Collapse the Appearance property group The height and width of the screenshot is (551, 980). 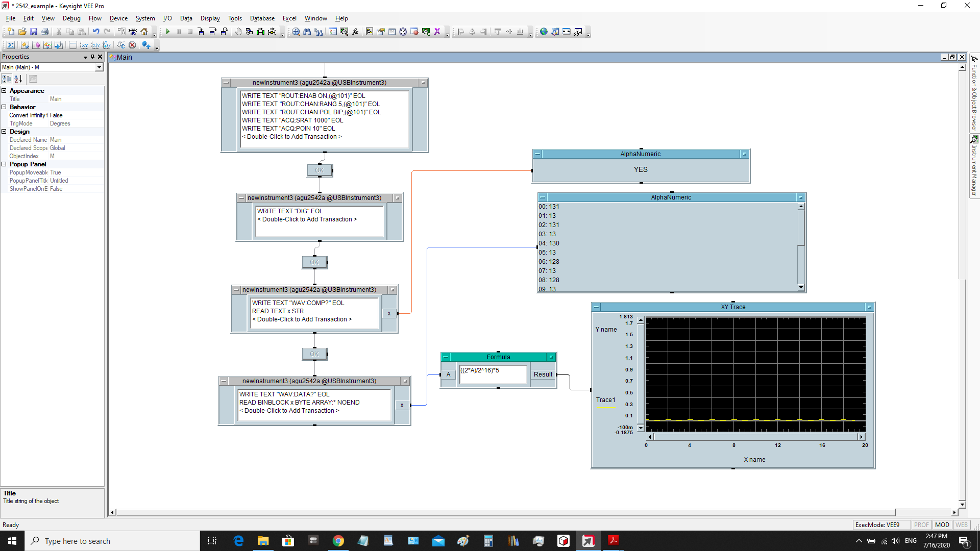click(x=4, y=91)
